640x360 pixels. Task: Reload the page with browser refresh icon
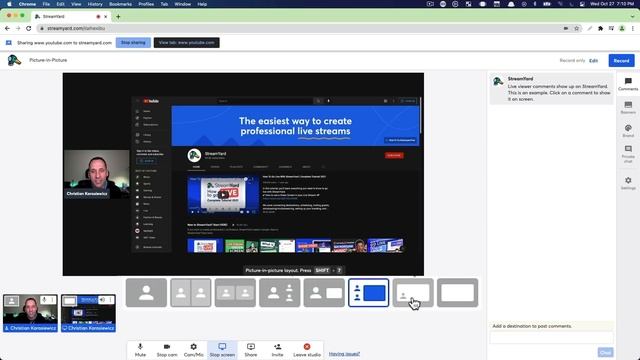click(29, 28)
